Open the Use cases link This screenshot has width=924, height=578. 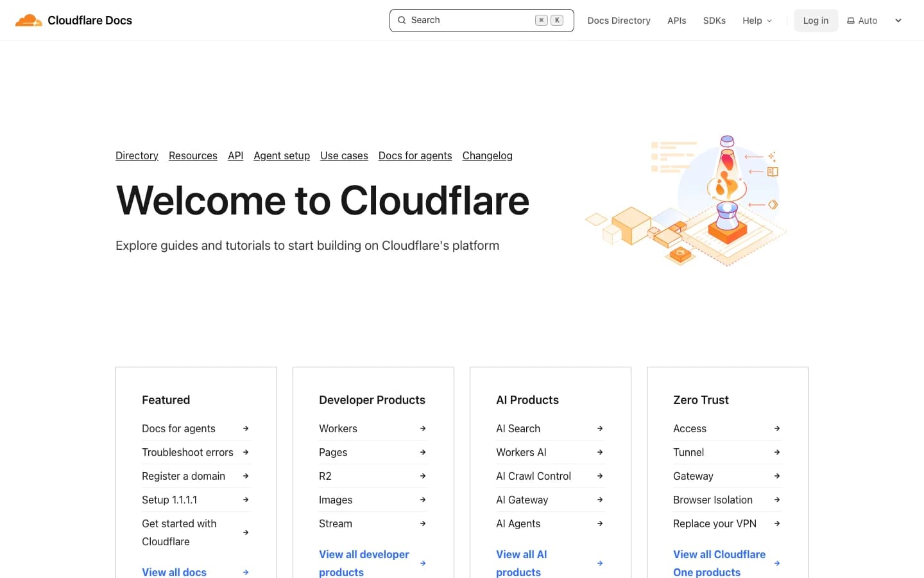point(344,155)
